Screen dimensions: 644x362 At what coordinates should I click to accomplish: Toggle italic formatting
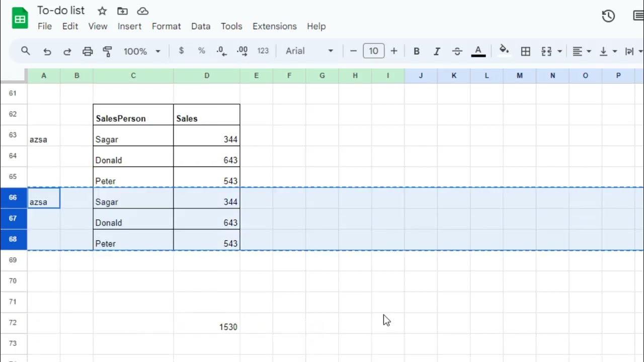437,51
